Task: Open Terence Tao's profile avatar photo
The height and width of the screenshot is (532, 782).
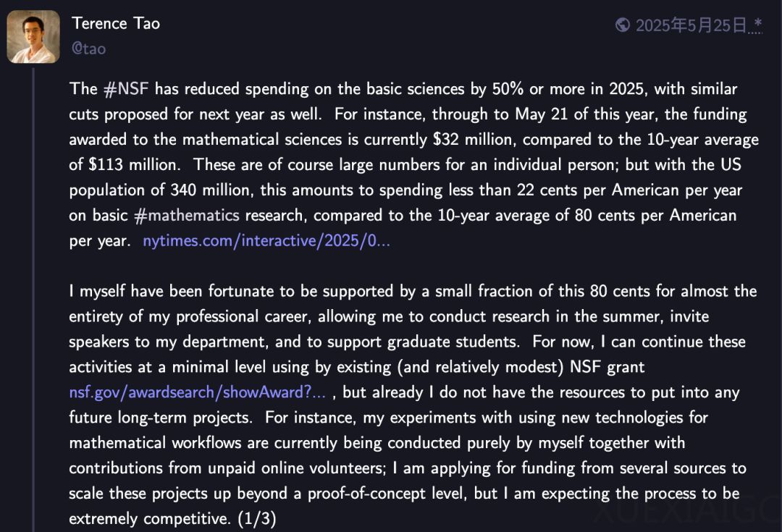Action: point(33,37)
